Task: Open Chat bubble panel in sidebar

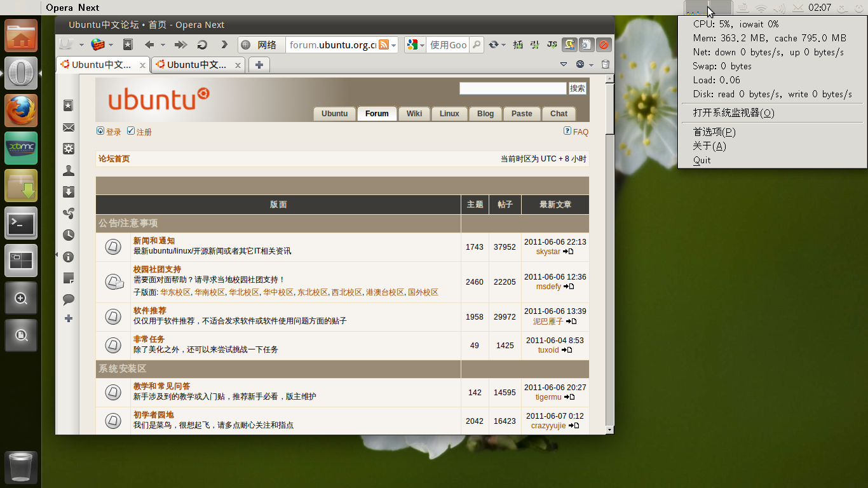Action: coord(69,299)
